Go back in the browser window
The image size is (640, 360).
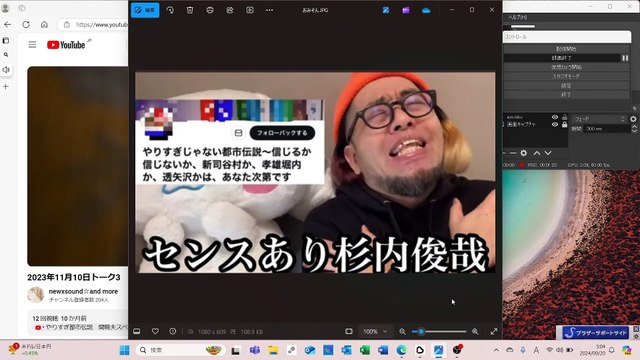coord(8,24)
